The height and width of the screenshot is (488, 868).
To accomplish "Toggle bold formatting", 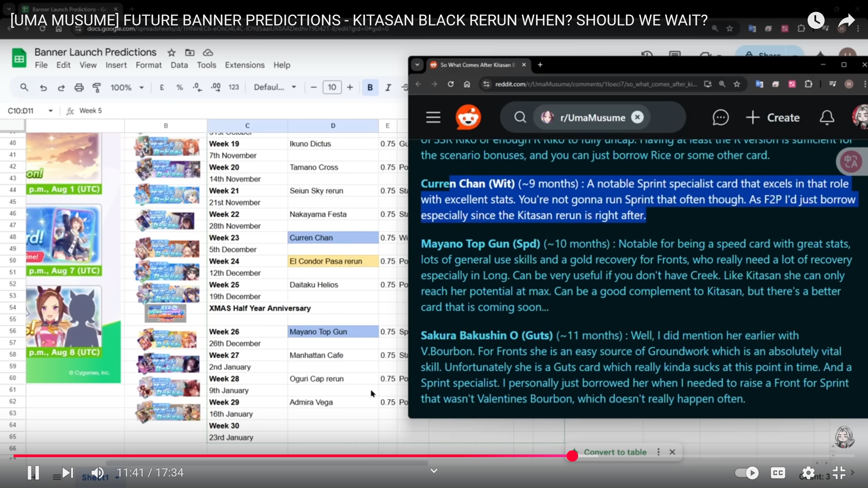I will point(370,87).
